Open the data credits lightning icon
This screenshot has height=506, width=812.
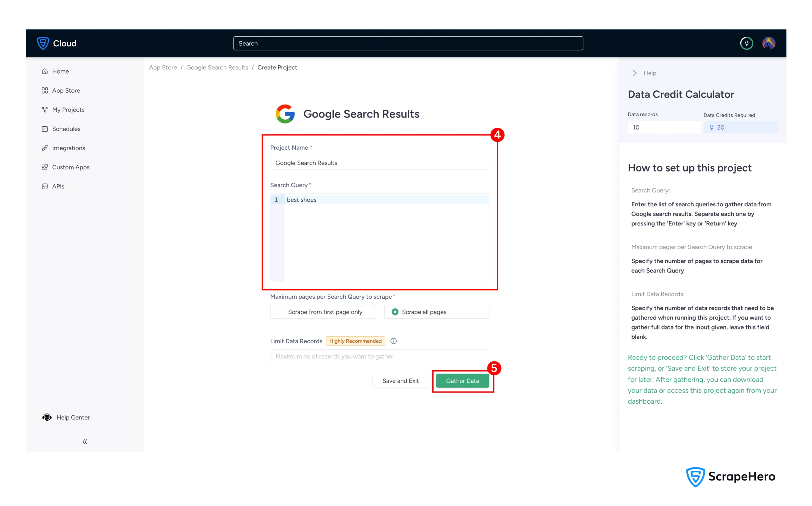(x=746, y=43)
